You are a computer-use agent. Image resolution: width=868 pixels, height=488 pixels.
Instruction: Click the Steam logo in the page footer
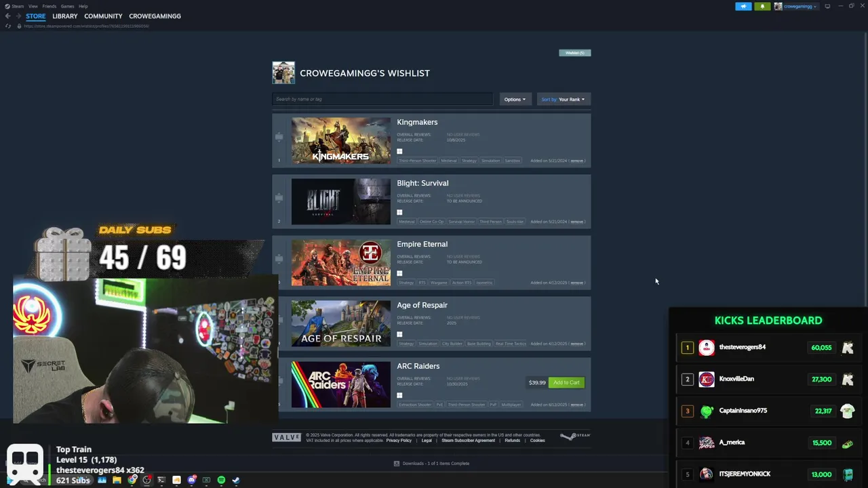pyautogui.click(x=575, y=436)
